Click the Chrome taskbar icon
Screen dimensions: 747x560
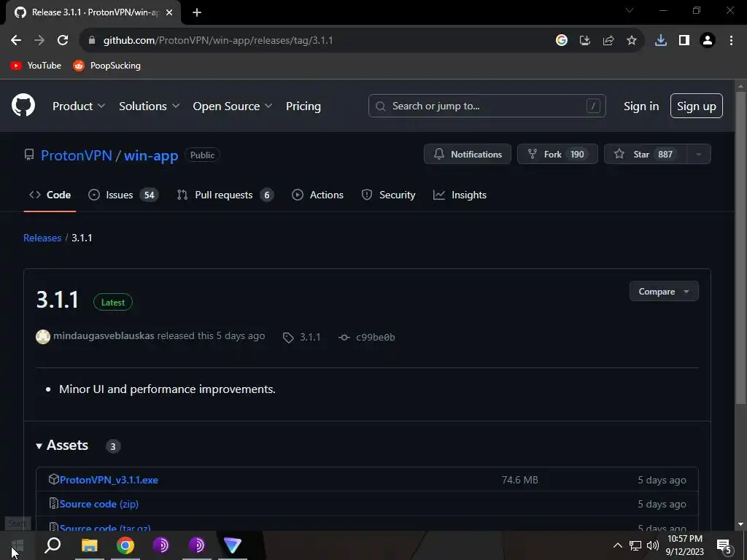point(125,545)
